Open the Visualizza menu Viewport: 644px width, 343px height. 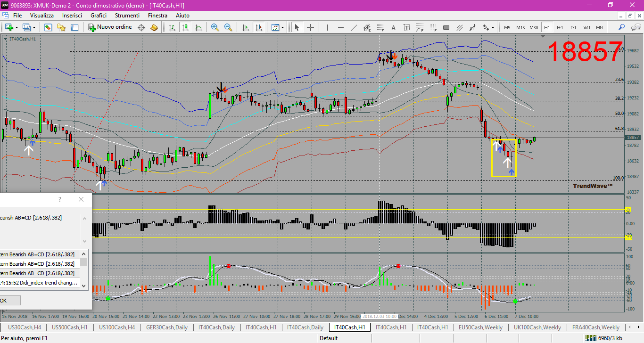[x=42, y=16]
